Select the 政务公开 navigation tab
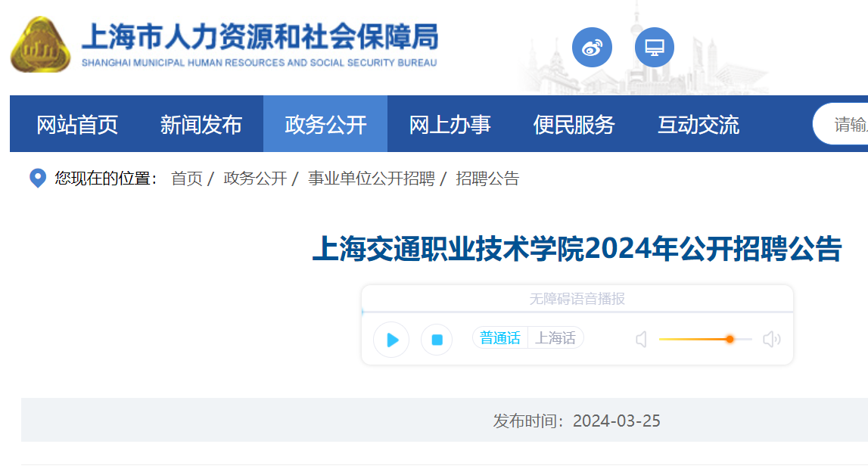The image size is (868, 472). 325,125
